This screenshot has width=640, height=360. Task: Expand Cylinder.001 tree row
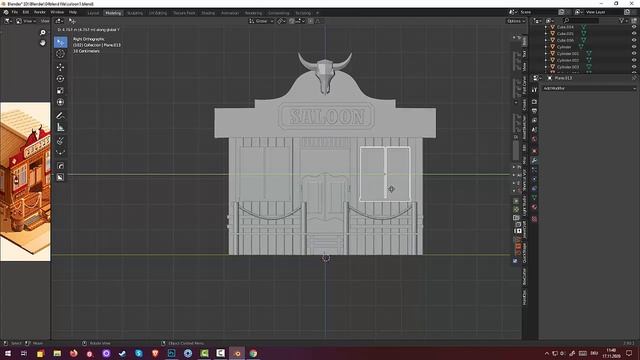[546, 53]
